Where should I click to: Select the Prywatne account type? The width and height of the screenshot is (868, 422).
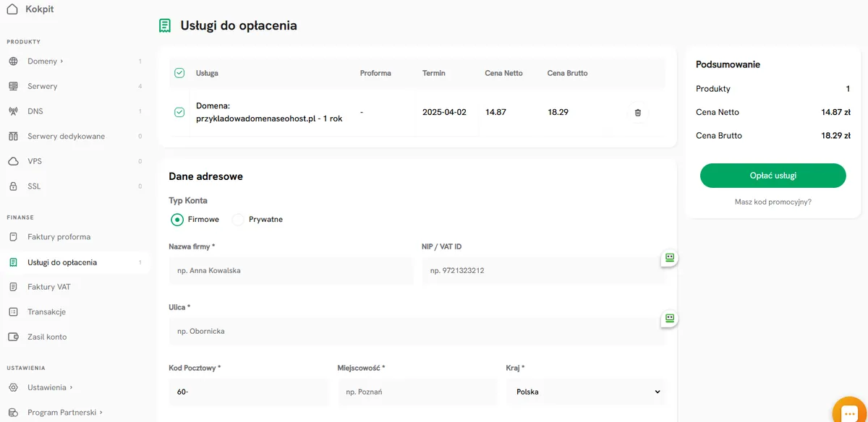click(239, 220)
